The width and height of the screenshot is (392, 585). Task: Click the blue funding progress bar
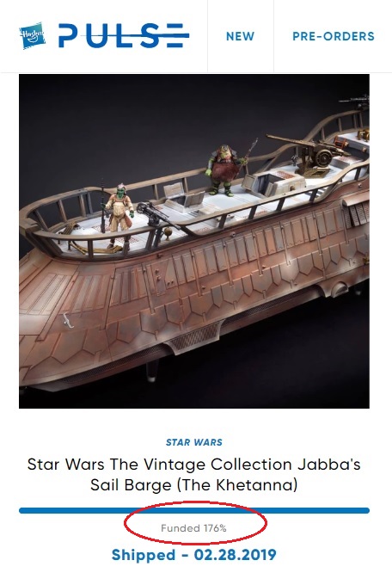point(194,510)
